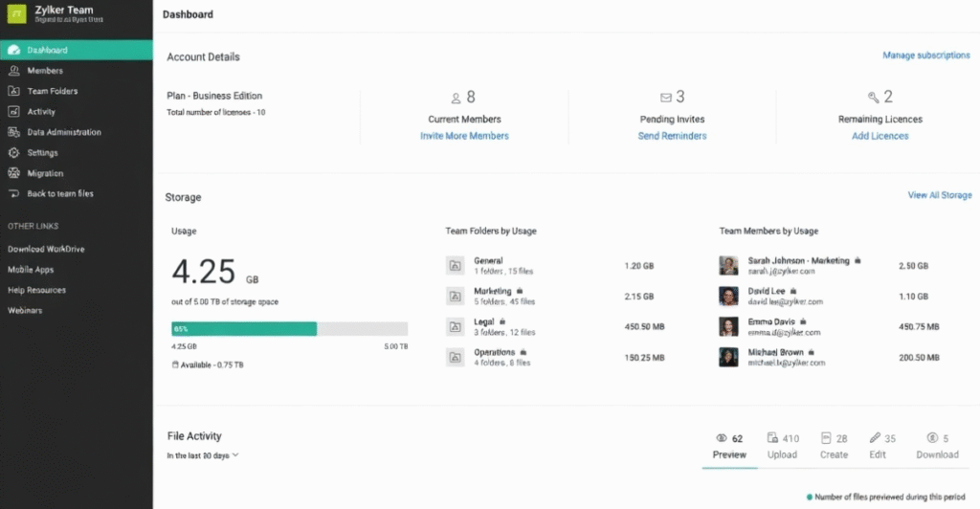This screenshot has height=509, width=980.
Task: Click Emma Davis's profile photo
Action: [x=728, y=326]
